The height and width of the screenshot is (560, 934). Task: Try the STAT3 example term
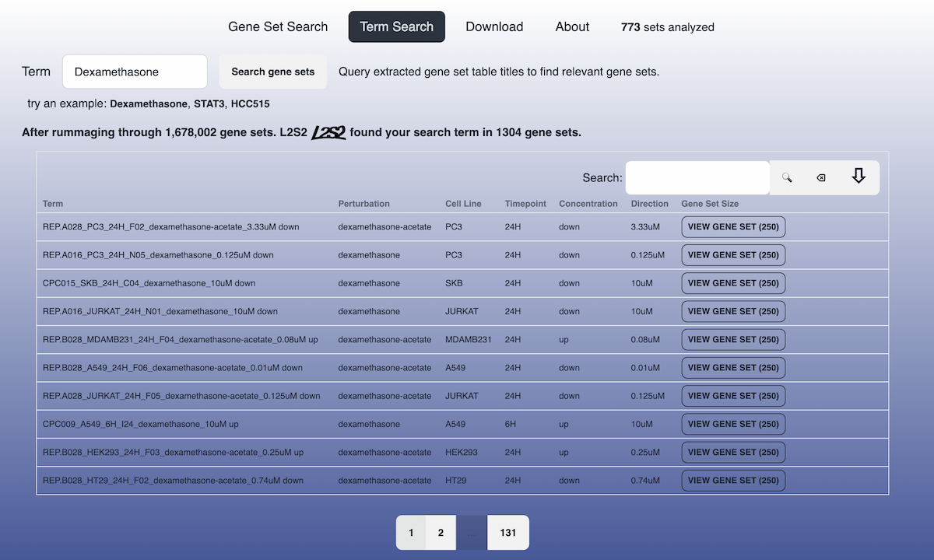click(209, 103)
